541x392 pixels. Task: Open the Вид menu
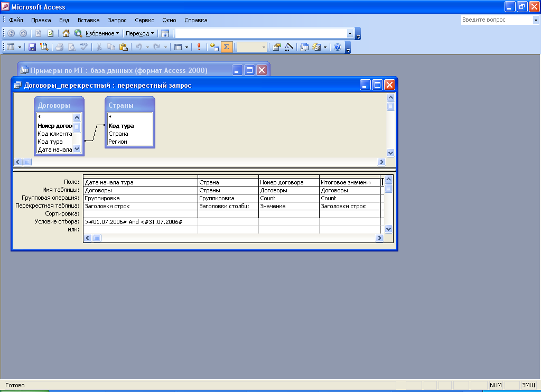[x=64, y=20]
